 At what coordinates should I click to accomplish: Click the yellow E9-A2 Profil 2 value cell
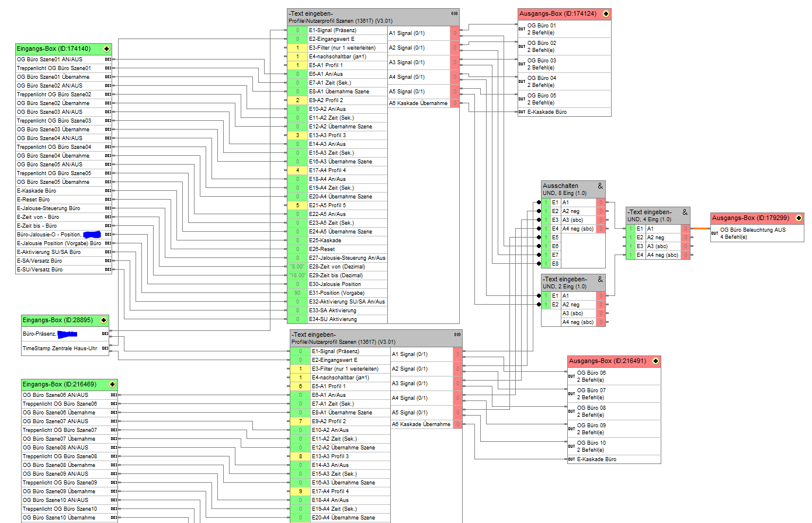[x=297, y=100]
